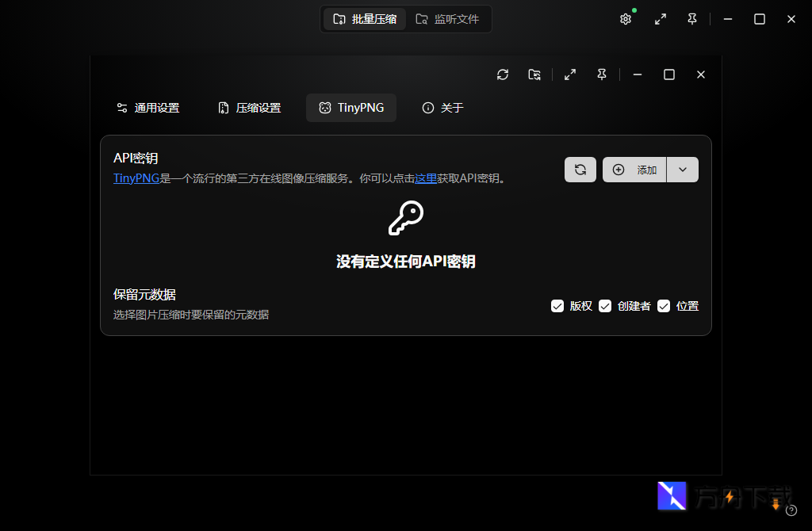Click the refresh icon in the dialog titlebar
This screenshot has width=812, height=531.
click(503, 74)
